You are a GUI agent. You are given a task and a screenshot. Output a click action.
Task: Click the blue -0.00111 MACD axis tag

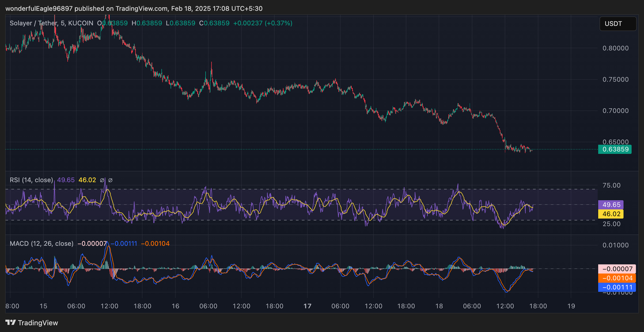617,287
